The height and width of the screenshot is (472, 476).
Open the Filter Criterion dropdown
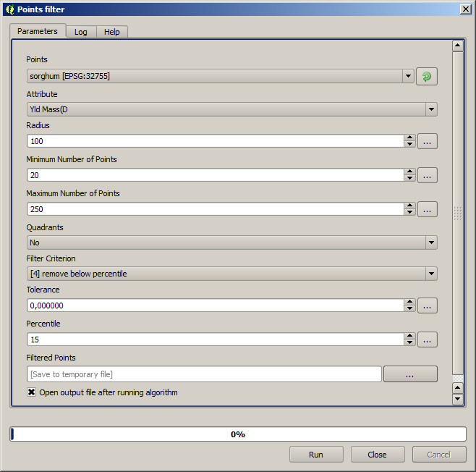coord(431,274)
